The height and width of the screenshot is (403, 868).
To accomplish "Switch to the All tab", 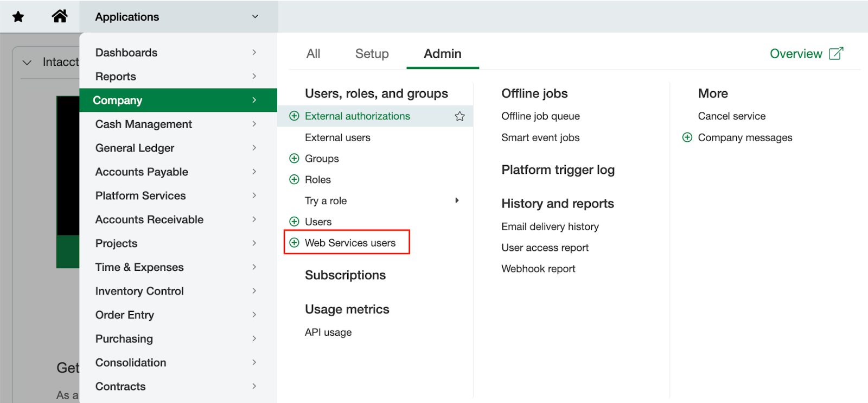I will (313, 54).
